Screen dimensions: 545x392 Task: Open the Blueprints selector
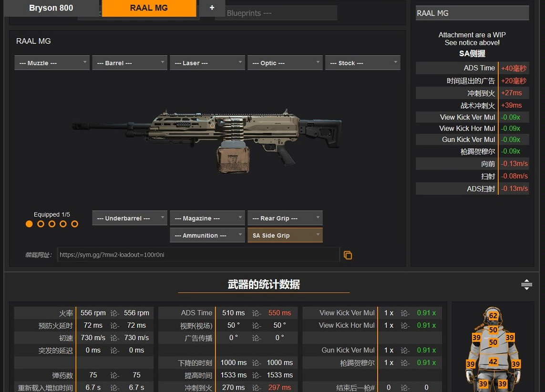(276, 13)
